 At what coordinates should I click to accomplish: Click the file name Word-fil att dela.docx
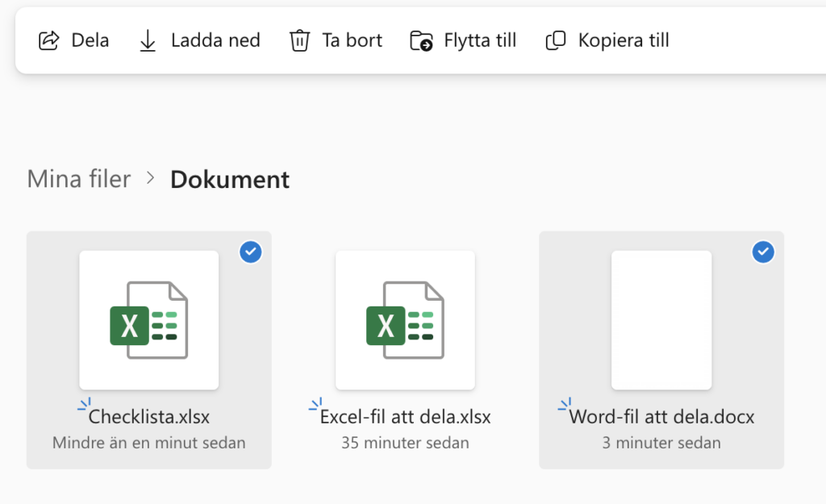(x=661, y=417)
